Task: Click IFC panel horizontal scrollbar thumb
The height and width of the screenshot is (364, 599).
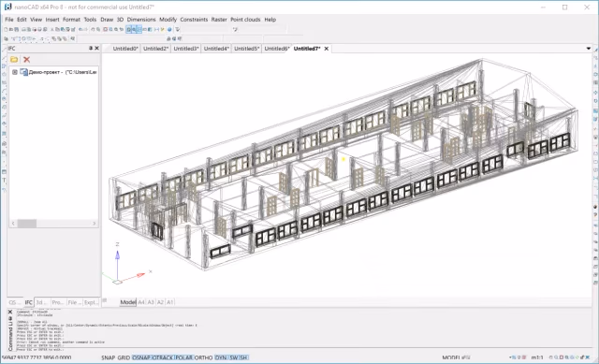Action: coord(27,224)
